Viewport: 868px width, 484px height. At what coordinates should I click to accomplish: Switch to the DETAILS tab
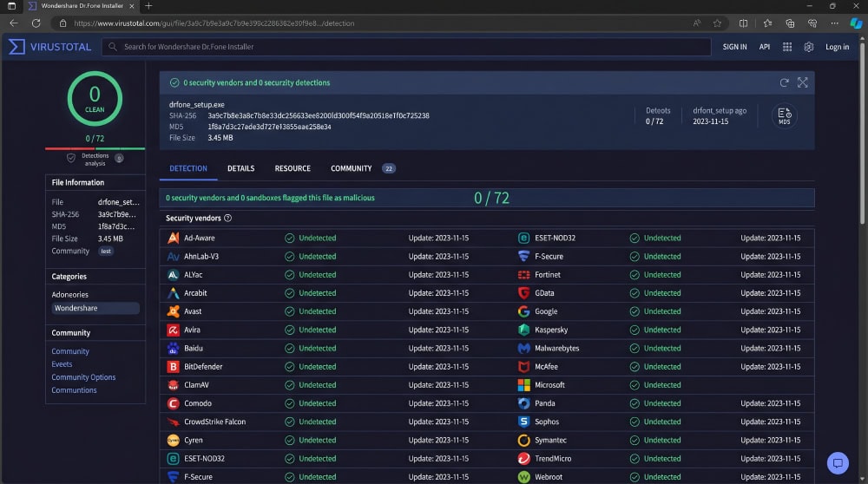click(240, 169)
